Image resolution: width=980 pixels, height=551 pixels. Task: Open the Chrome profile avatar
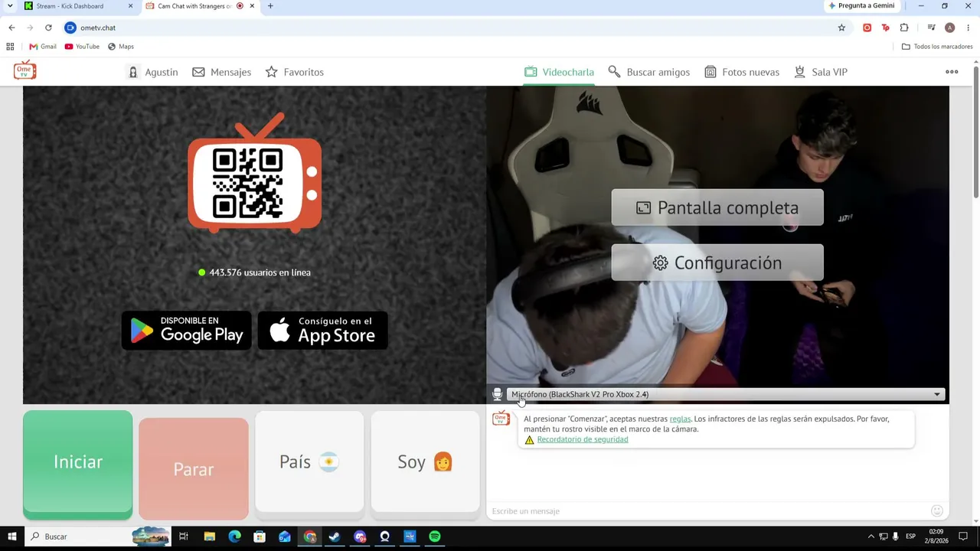click(949, 28)
